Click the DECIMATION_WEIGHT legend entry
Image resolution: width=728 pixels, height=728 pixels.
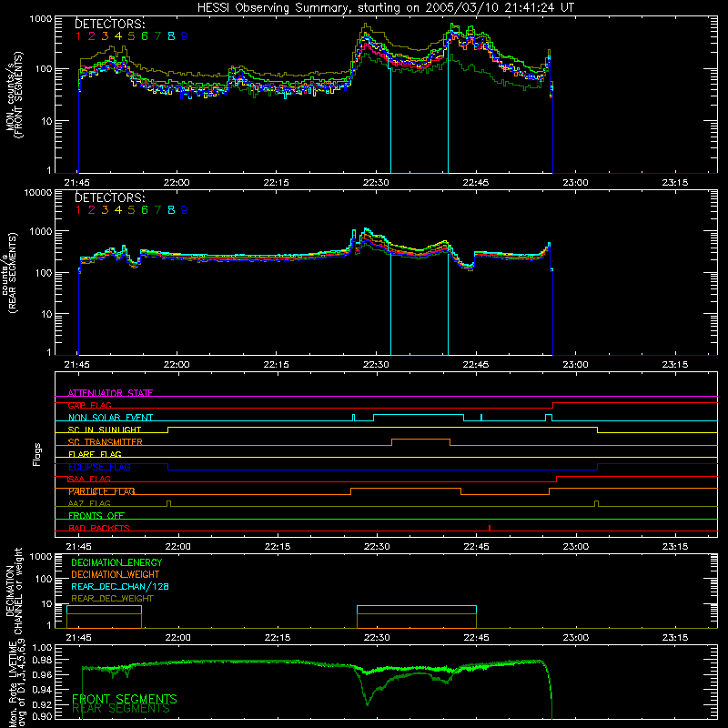pos(116,574)
